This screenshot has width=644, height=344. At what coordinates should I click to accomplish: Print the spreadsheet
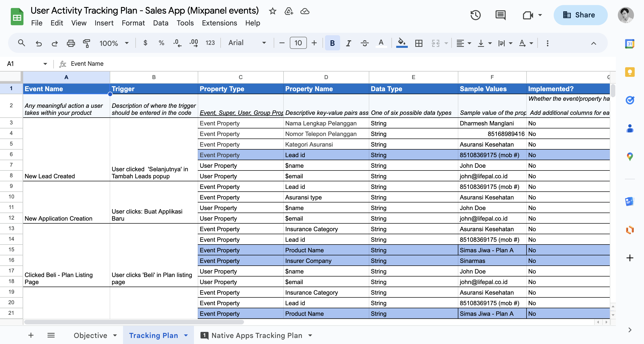coord(71,43)
